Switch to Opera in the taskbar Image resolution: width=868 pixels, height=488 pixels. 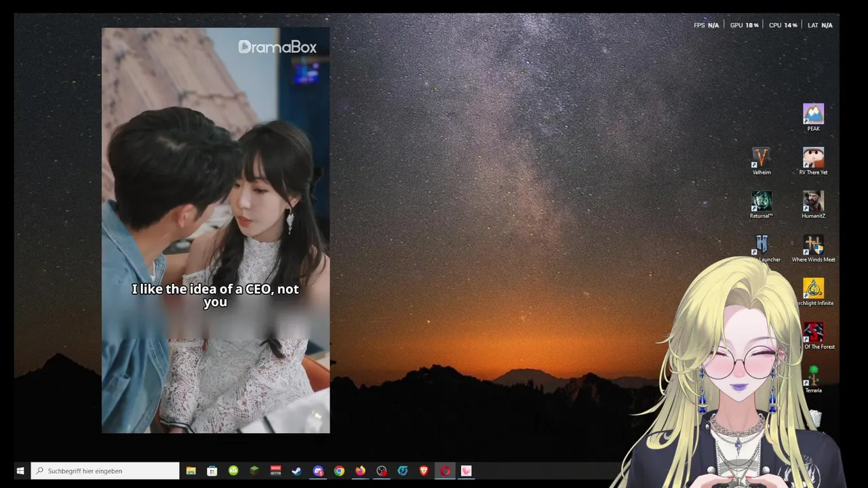click(445, 470)
